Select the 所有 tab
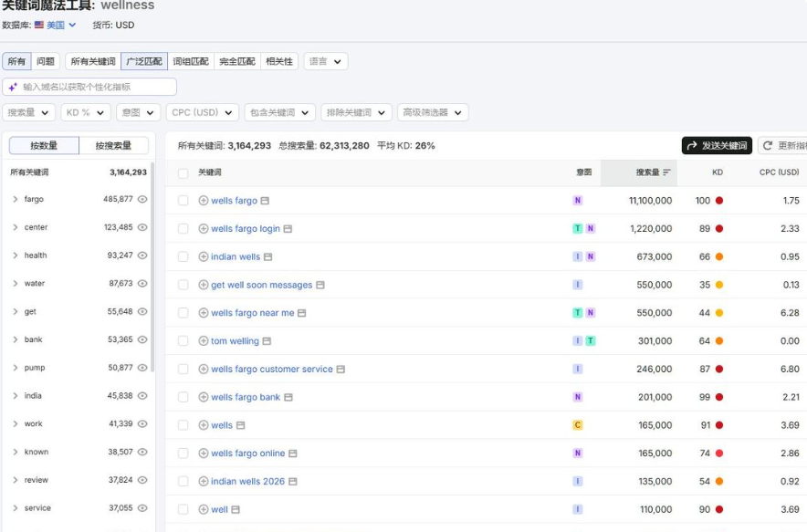 (x=16, y=61)
